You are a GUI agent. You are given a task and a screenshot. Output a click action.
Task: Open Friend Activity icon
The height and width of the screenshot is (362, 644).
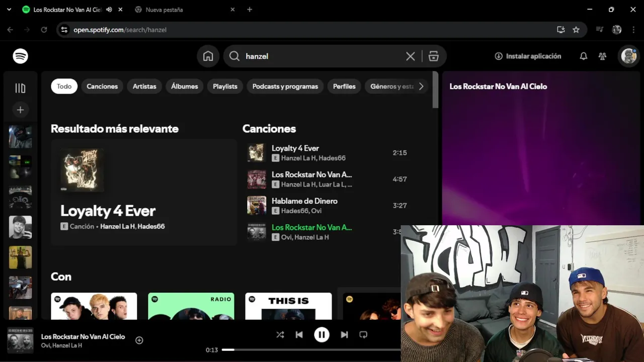coord(602,56)
